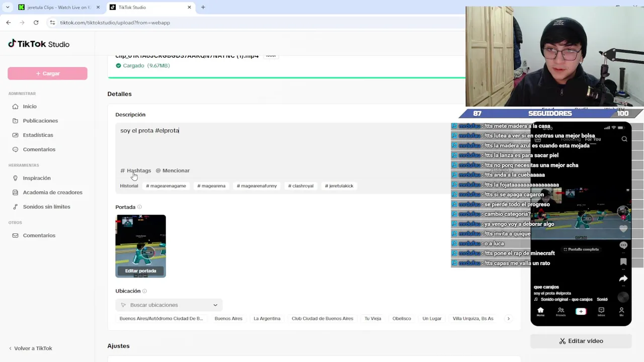Click the @ Mencionar button
644x362 pixels.
[x=173, y=170]
